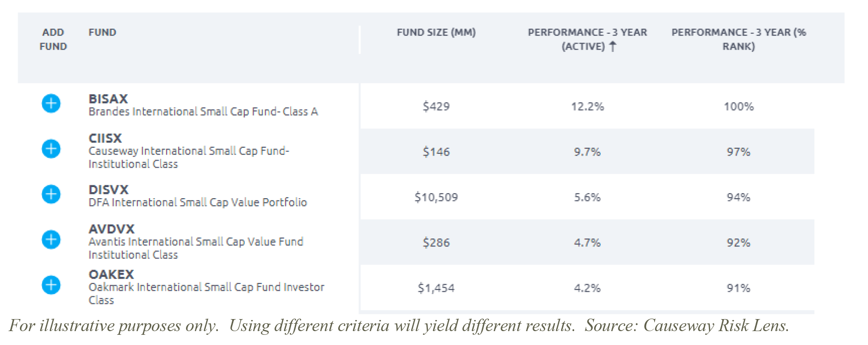Sort by Fund Size (MM) column
Screen dimensions: 868x345
436,32
